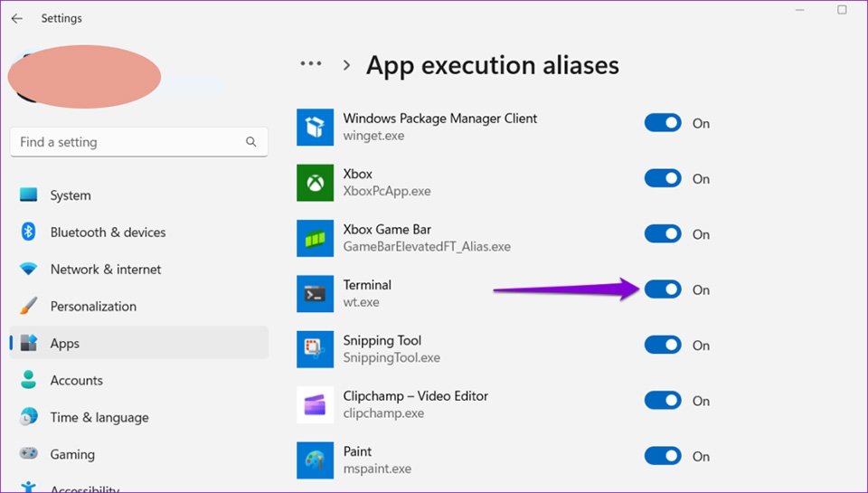The height and width of the screenshot is (493, 868).
Task: Click the mspaint.exe text
Action: 377,469
